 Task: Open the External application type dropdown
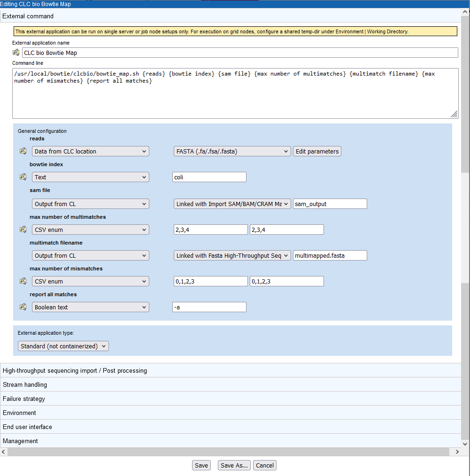click(63, 345)
